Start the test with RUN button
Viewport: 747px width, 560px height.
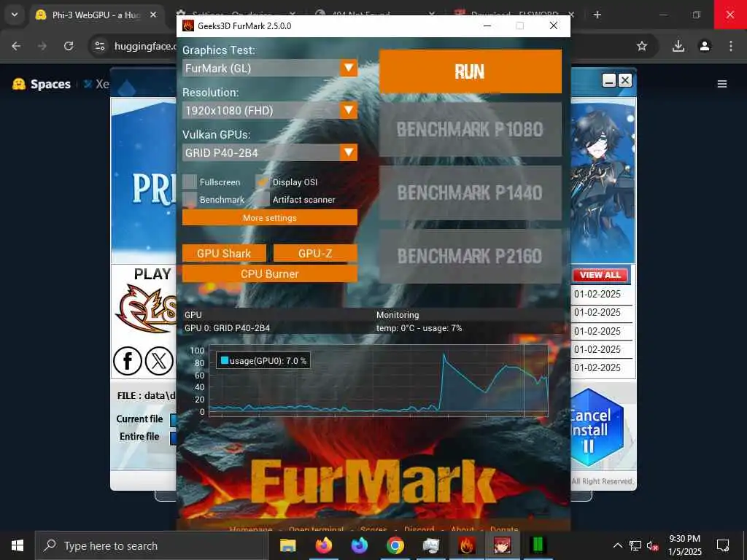point(471,71)
